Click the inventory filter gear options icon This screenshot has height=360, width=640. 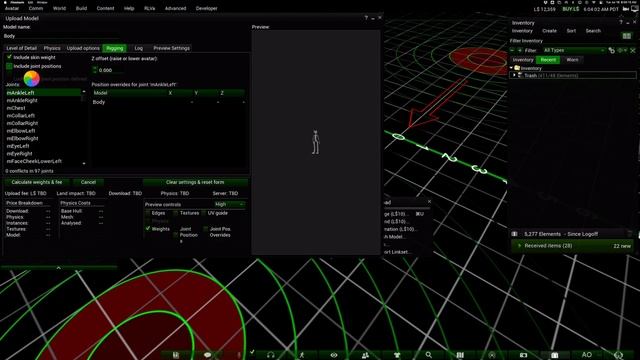point(622,51)
